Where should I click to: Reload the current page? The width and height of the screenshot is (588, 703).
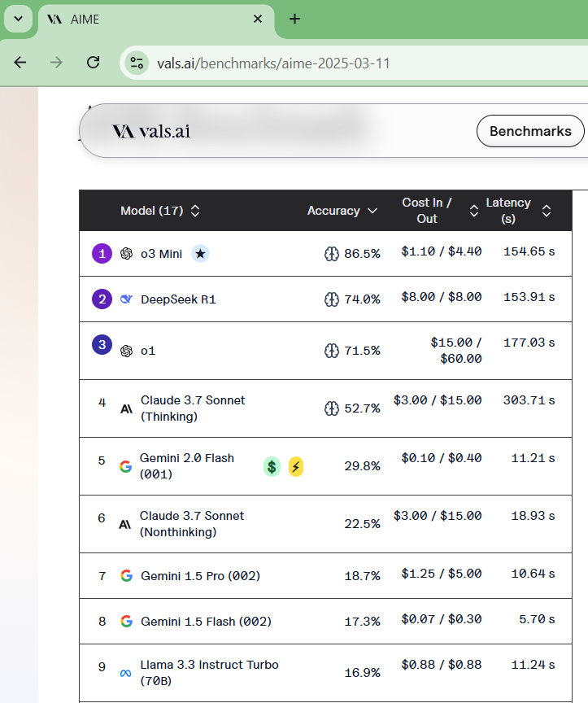[94, 63]
